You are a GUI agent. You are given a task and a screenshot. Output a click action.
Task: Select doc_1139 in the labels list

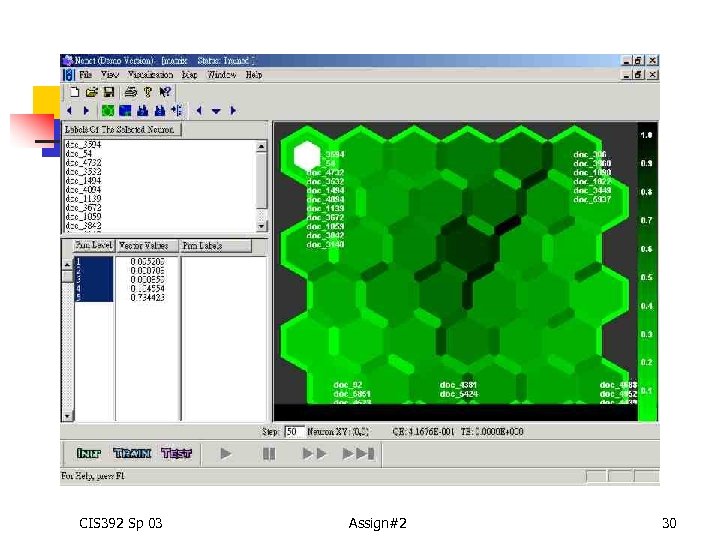[x=83, y=198]
